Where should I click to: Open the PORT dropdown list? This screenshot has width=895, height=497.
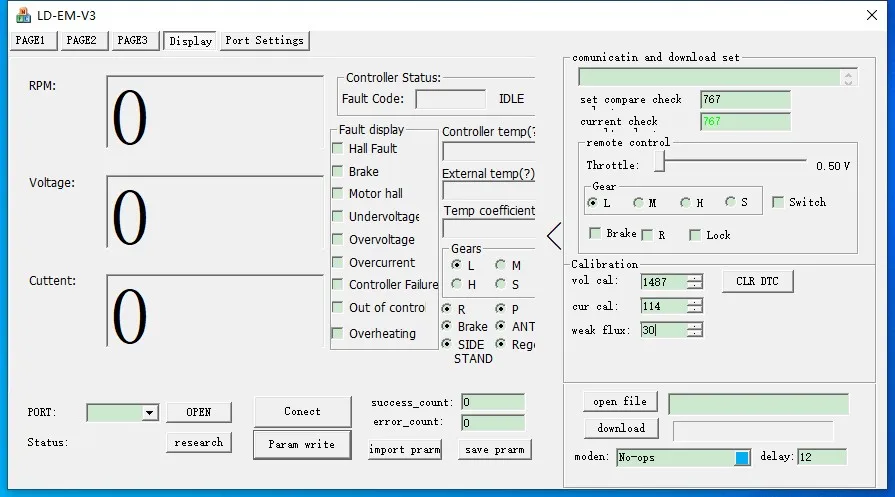(150, 413)
